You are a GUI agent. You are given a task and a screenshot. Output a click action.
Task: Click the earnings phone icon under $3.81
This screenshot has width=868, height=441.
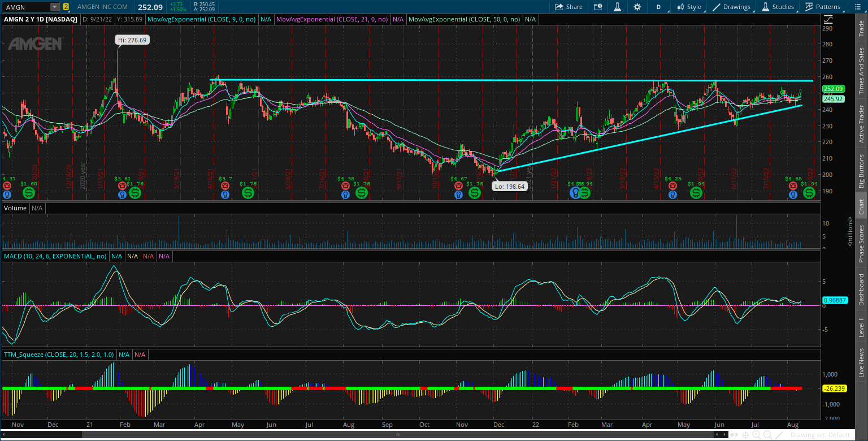[122, 185]
